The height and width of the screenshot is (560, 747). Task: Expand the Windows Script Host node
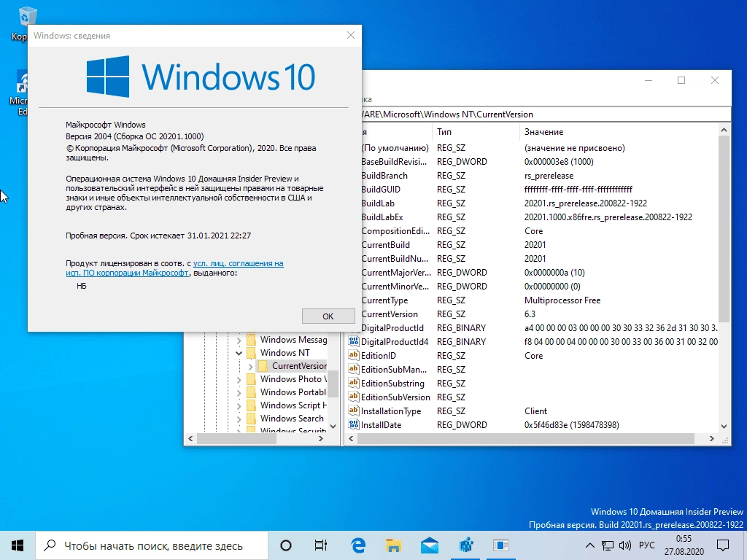pos(239,405)
